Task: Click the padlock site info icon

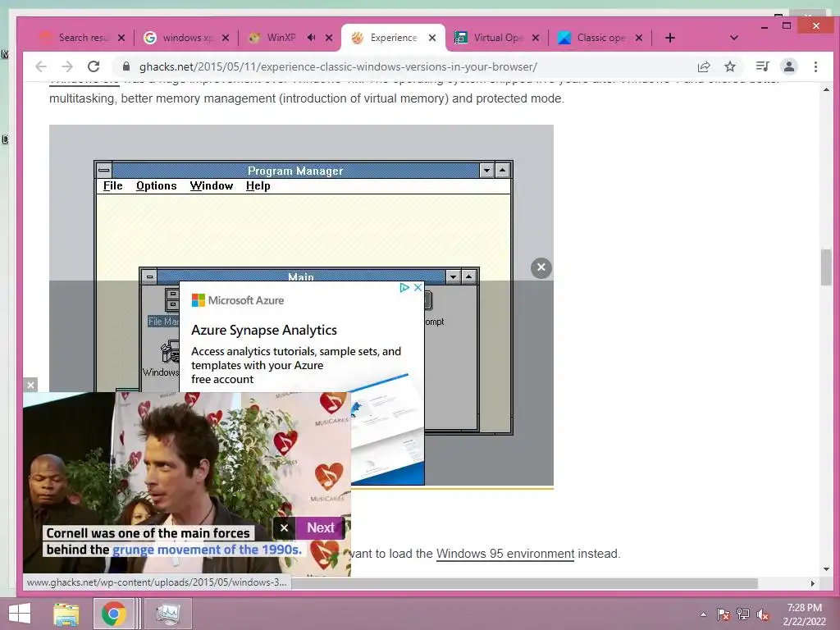Action: pos(126,66)
